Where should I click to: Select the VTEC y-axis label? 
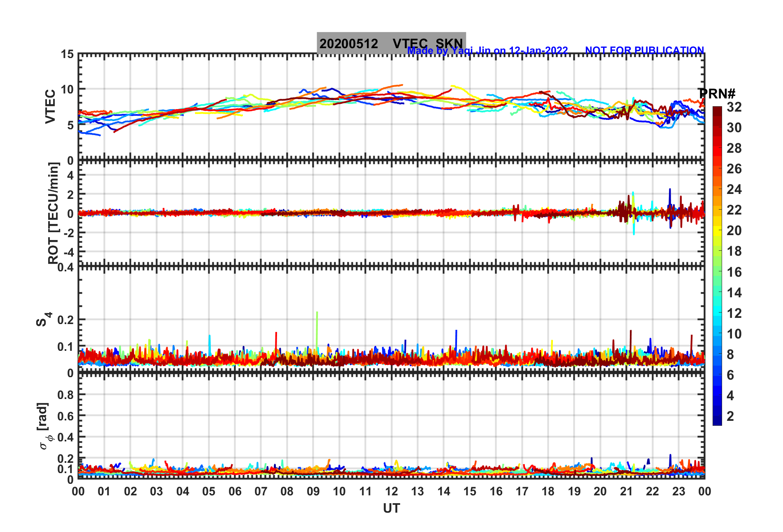click(x=50, y=106)
